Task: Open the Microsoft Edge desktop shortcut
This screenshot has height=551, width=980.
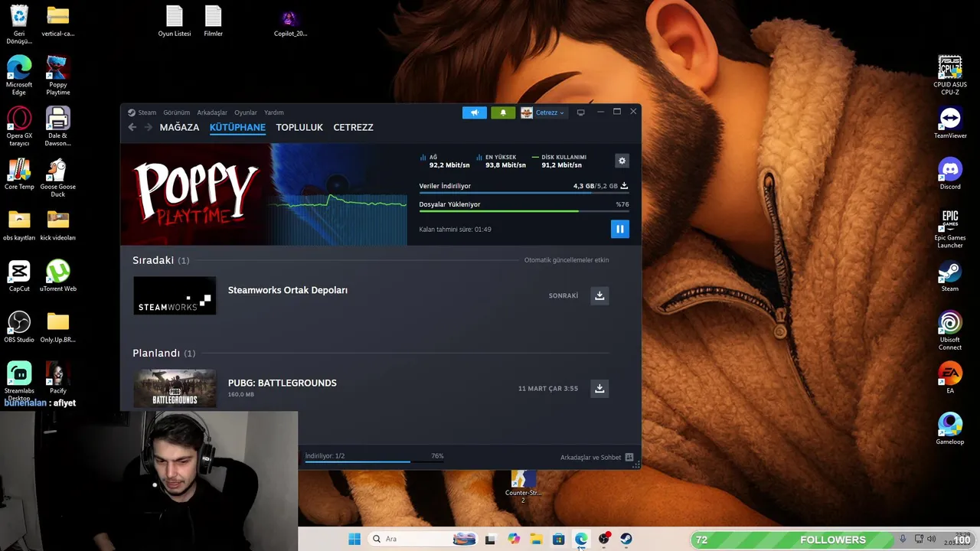Action: coord(19,75)
